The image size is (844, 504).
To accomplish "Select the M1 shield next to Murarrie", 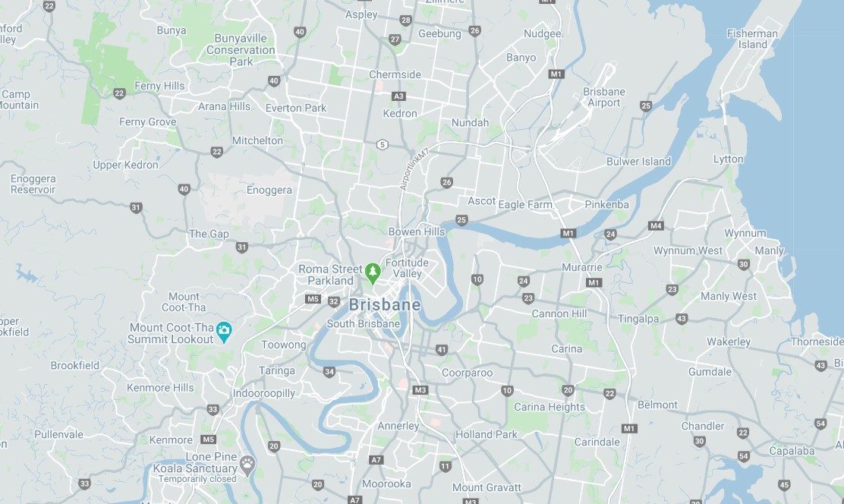I will (594, 282).
